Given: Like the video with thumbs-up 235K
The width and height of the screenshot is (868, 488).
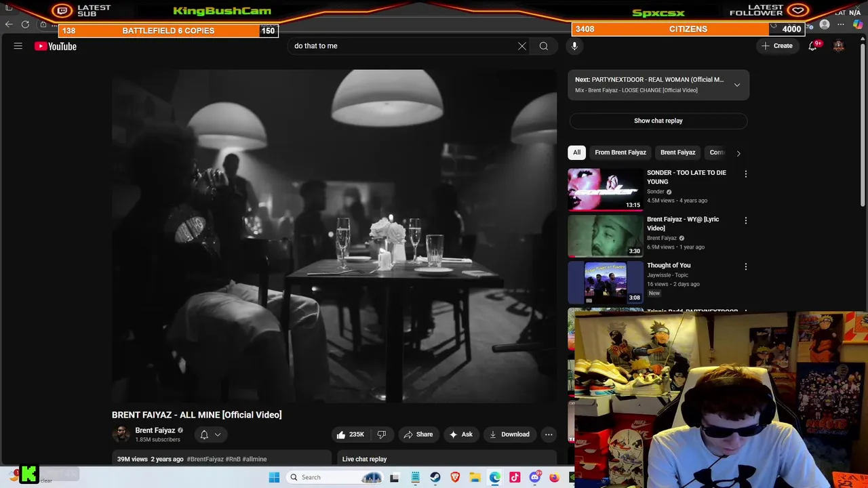Looking at the screenshot, I should pos(350,434).
